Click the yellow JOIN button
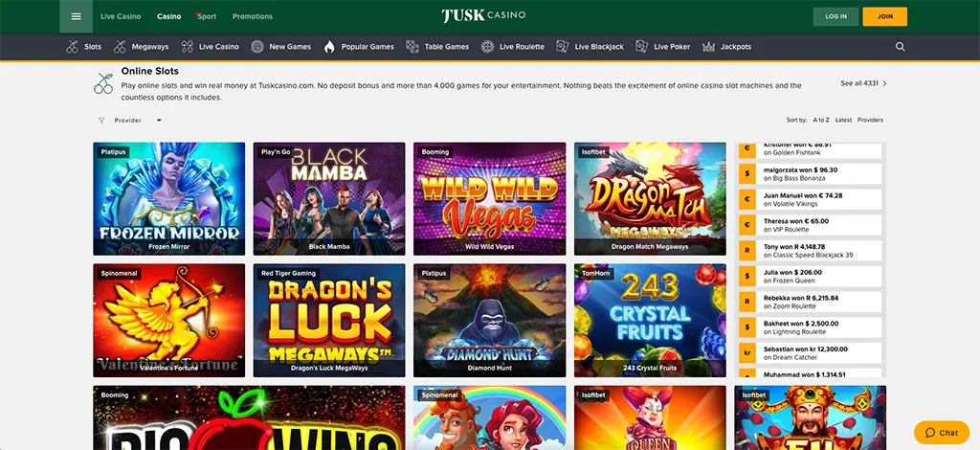The width and height of the screenshot is (980, 450). (884, 16)
